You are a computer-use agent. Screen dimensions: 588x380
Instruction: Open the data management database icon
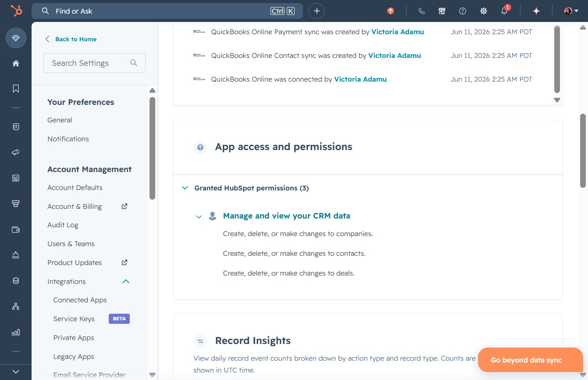16,281
